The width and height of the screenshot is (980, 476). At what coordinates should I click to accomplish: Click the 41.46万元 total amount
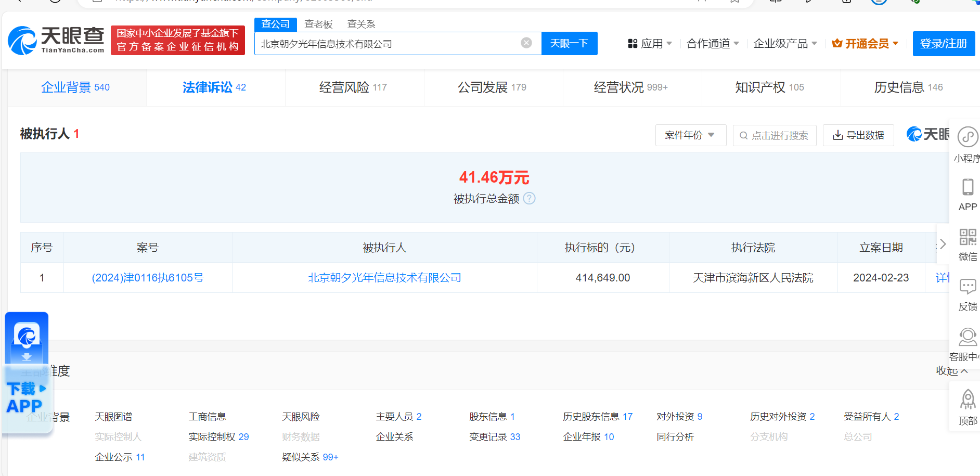coord(494,177)
